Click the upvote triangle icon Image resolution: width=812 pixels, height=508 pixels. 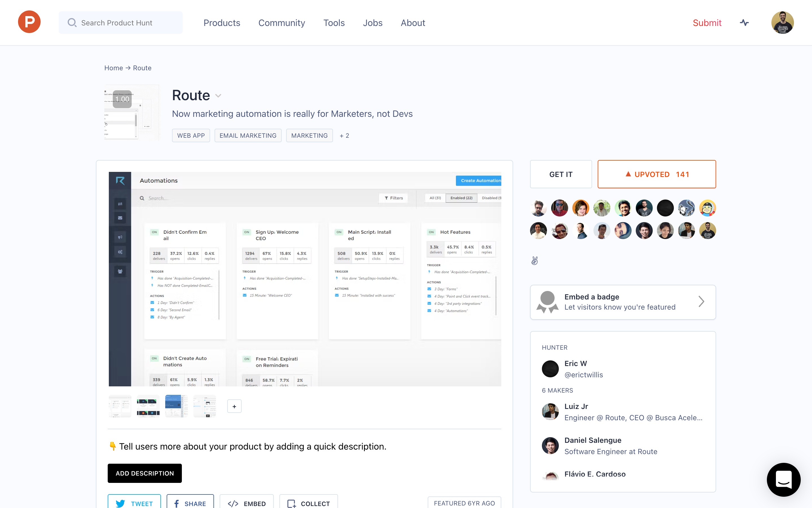point(628,174)
